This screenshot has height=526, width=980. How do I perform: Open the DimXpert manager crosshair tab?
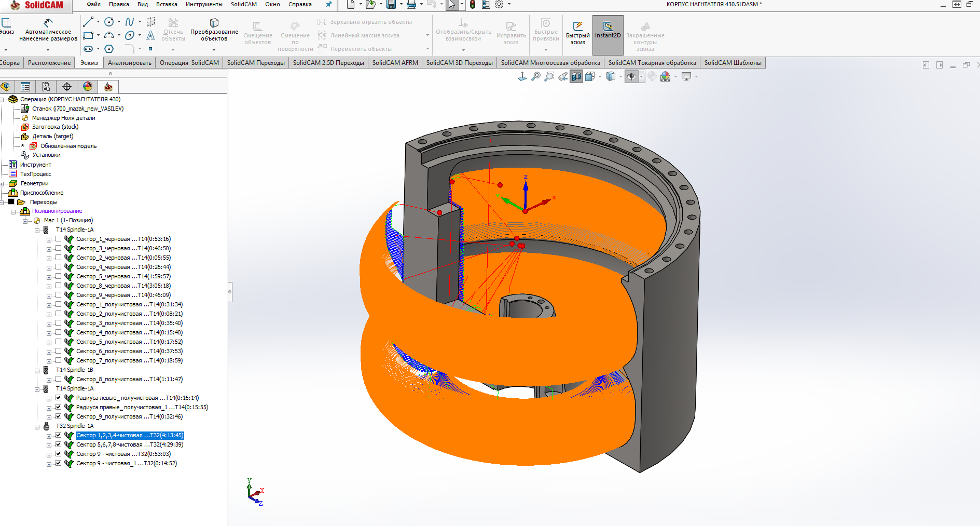coord(67,87)
